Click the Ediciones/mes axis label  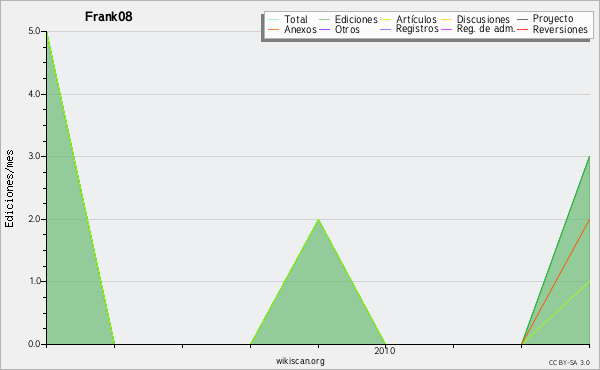[x=9, y=189]
